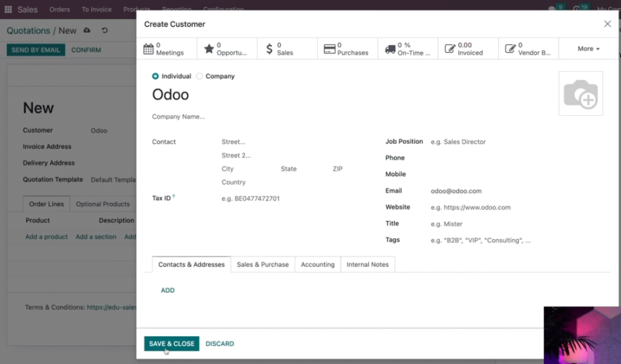Image resolution: width=621 pixels, height=364 pixels.
Task: Switch to Contacts & Addresses tab
Action: [x=191, y=264]
